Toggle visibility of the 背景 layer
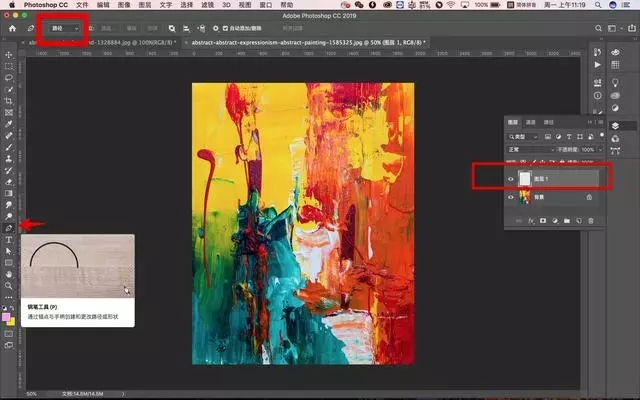 click(511, 198)
